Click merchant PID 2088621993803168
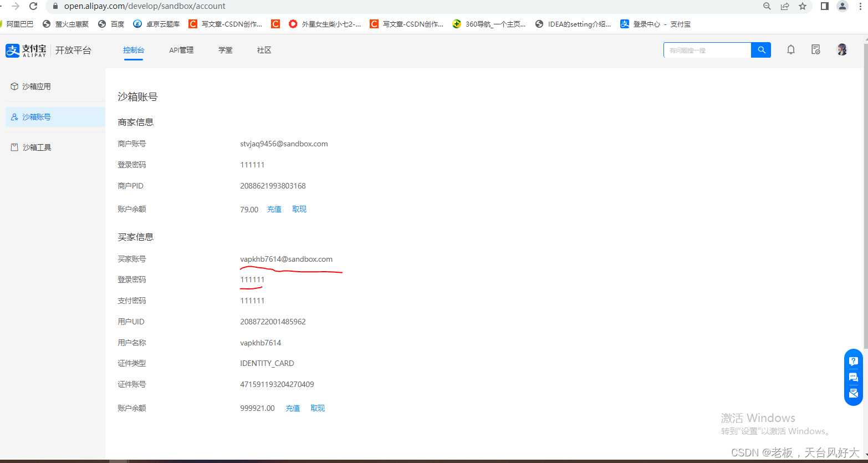 click(x=273, y=186)
